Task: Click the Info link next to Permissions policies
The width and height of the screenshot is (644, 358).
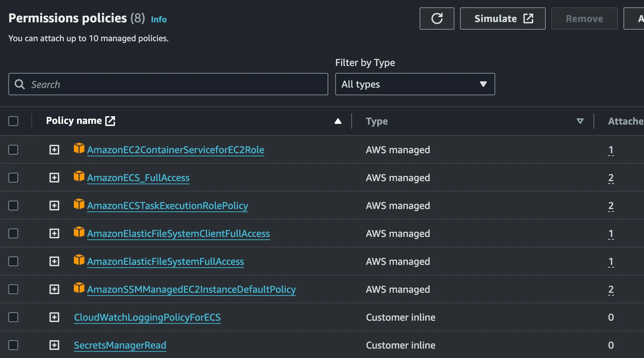Action: 159,20
